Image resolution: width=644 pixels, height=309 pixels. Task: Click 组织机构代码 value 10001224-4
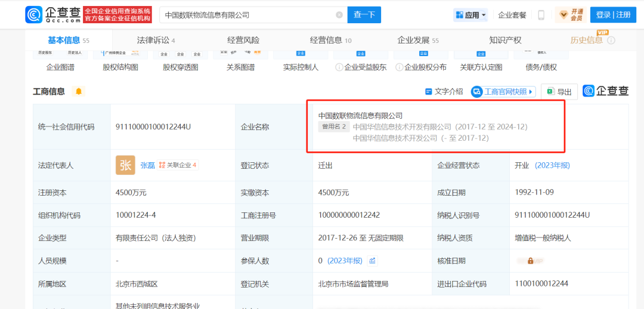tap(137, 215)
